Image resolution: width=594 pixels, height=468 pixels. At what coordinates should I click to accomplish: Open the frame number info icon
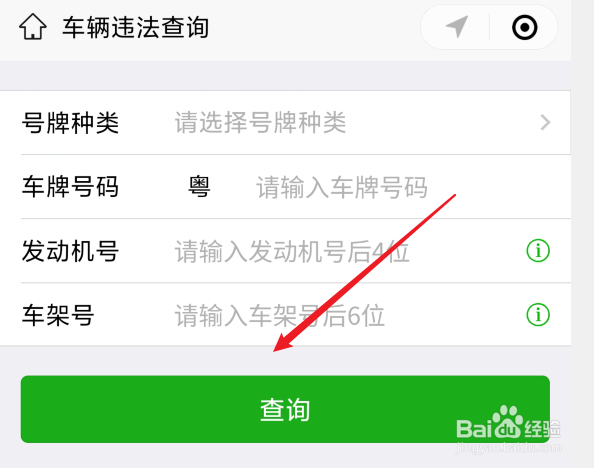coord(538,315)
